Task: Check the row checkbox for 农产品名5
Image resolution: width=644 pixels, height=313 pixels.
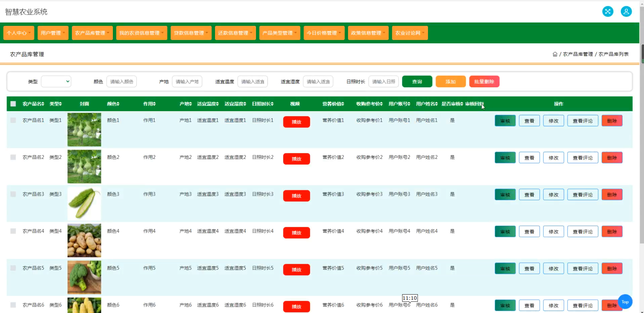Action: pyautogui.click(x=13, y=268)
